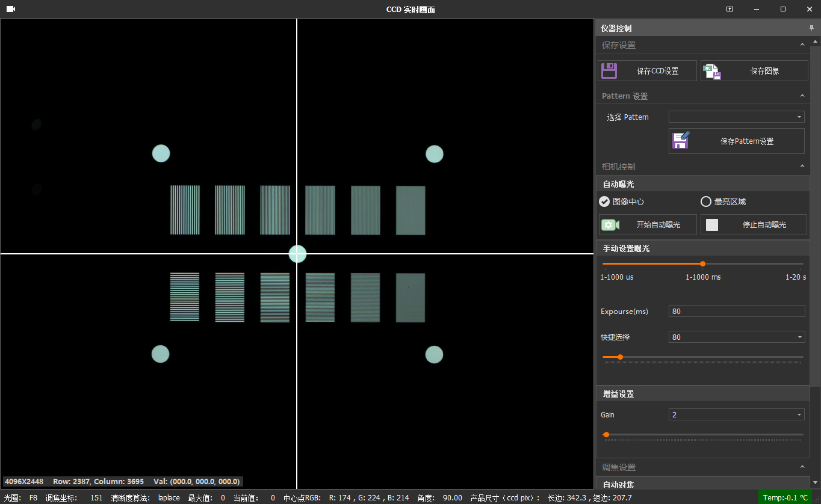This screenshot has width=821, height=504.
Task: Click the exposure range slider handle
Action: (x=702, y=263)
